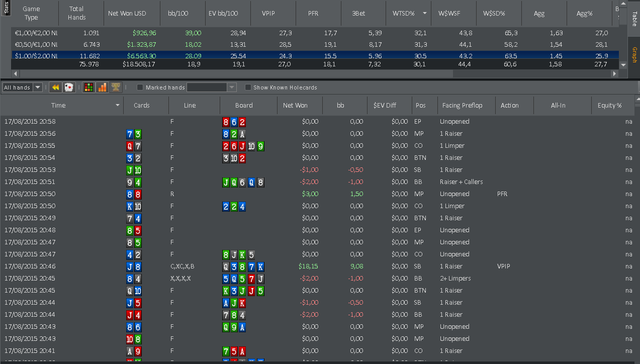Click left arrow of report horizontal scrollbar

point(16,74)
